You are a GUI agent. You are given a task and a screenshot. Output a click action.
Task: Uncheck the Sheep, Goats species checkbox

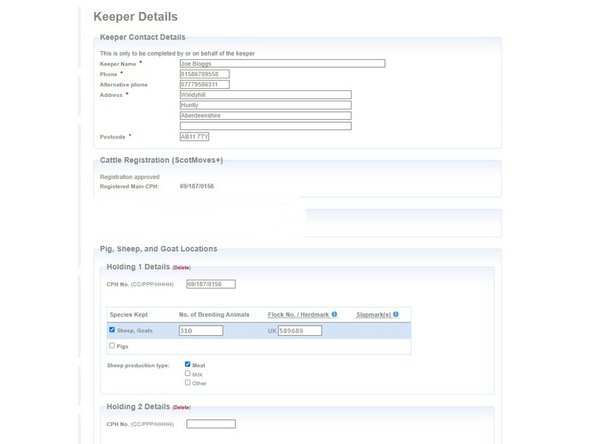112,330
